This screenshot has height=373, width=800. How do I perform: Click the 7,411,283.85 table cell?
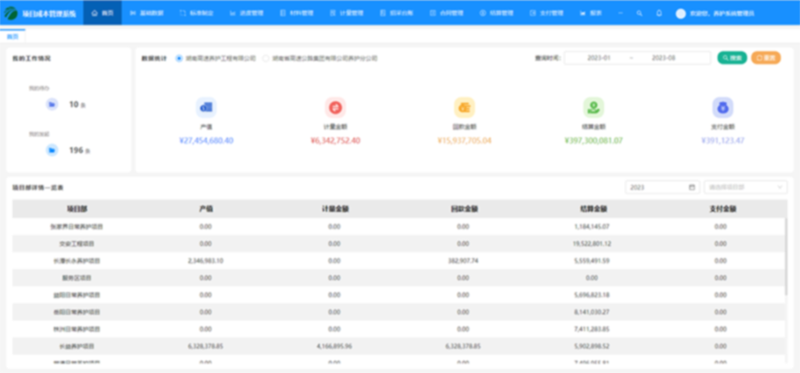[x=592, y=329]
